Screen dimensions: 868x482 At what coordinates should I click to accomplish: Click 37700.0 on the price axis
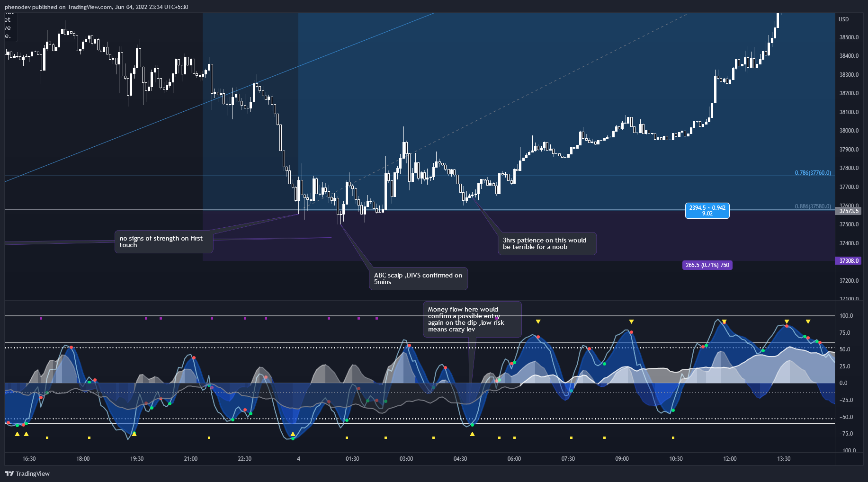point(849,187)
